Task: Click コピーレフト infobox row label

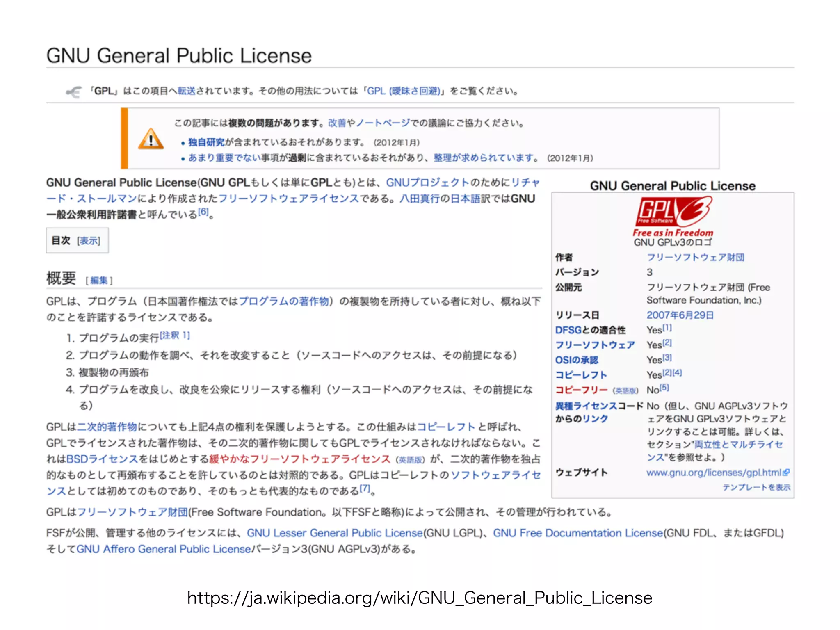Action: coord(581,375)
